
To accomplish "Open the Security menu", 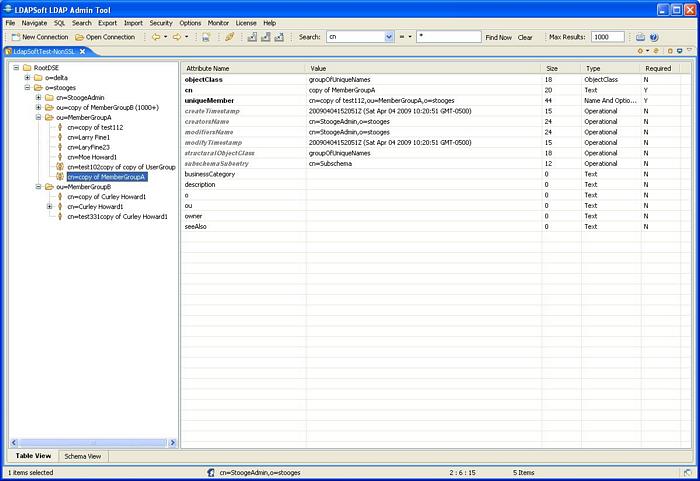I will pyautogui.click(x=161, y=22).
